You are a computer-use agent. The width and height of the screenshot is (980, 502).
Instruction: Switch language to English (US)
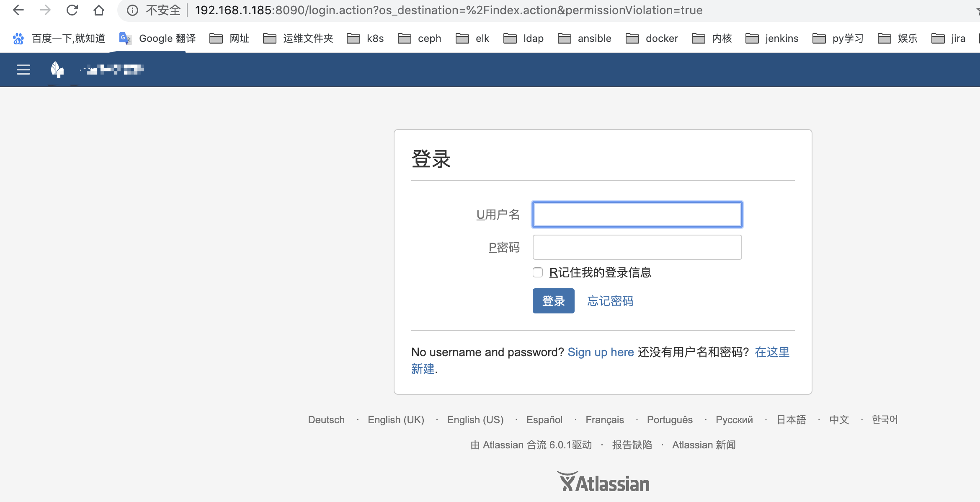(475, 419)
